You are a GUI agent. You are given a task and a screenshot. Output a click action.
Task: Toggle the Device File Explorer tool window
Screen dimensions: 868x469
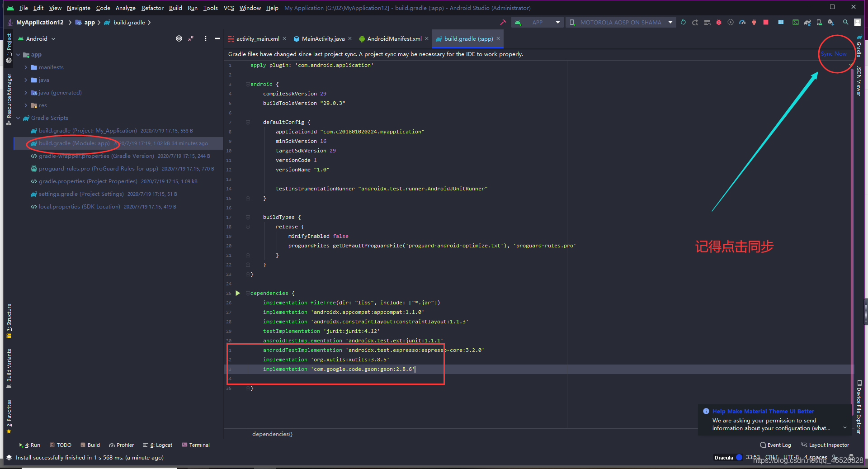[x=859, y=407]
